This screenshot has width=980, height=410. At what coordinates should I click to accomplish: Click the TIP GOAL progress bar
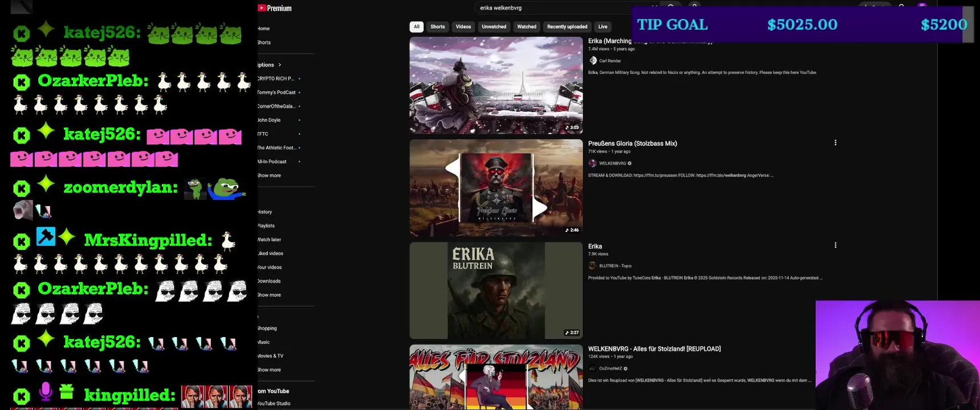coord(803,24)
